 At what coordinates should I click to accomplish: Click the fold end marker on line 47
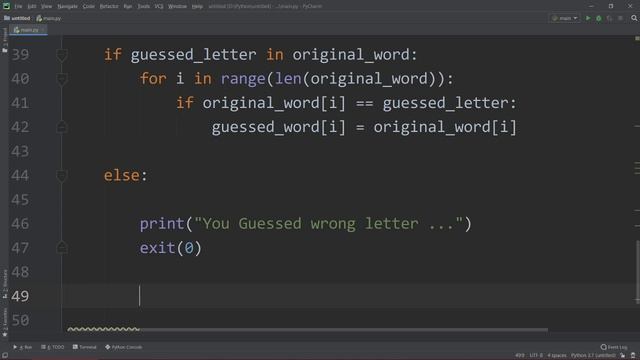point(62,248)
